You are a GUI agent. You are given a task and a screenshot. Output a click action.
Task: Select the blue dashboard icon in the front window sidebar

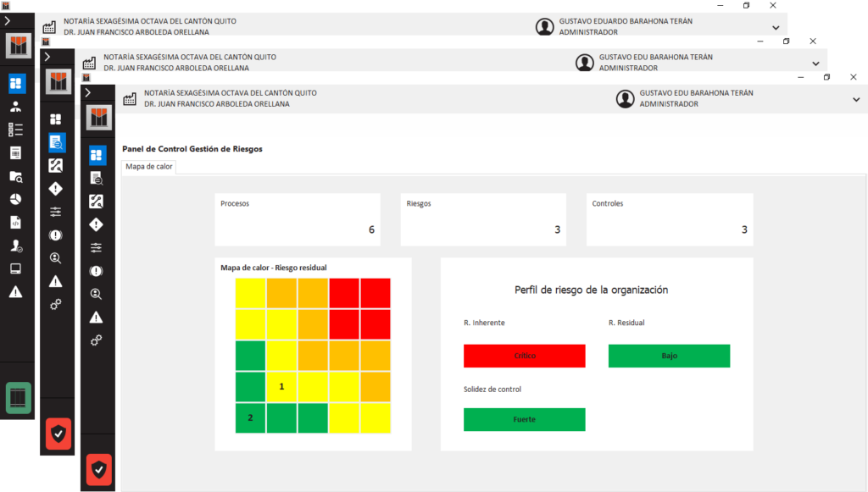click(x=97, y=155)
